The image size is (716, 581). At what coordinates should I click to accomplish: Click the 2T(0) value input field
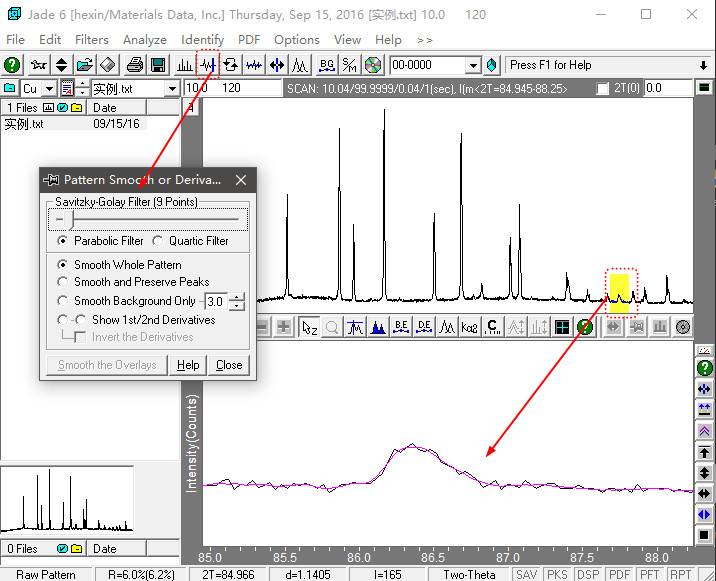[x=668, y=88]
